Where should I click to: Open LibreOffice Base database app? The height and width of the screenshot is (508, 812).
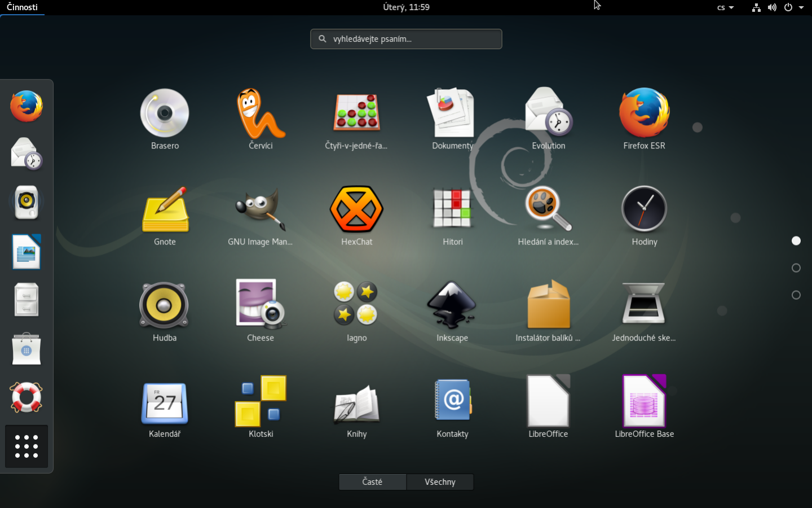(644, 408)
